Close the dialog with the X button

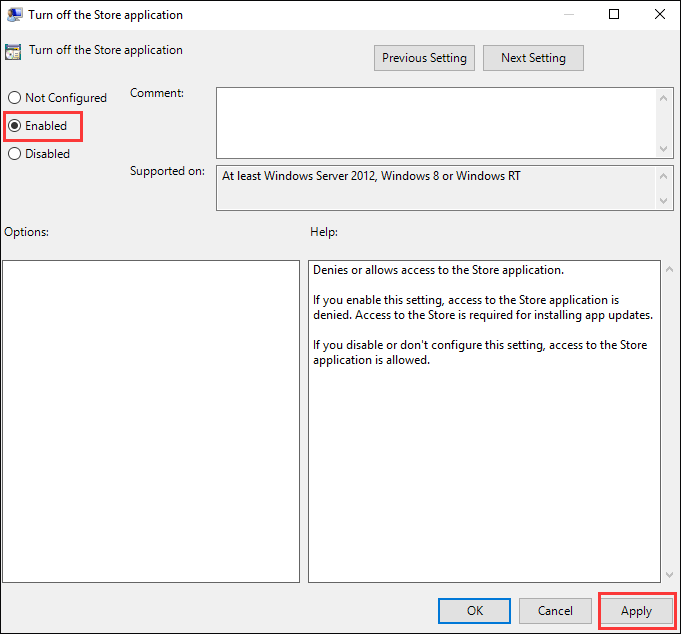point(660,14)
